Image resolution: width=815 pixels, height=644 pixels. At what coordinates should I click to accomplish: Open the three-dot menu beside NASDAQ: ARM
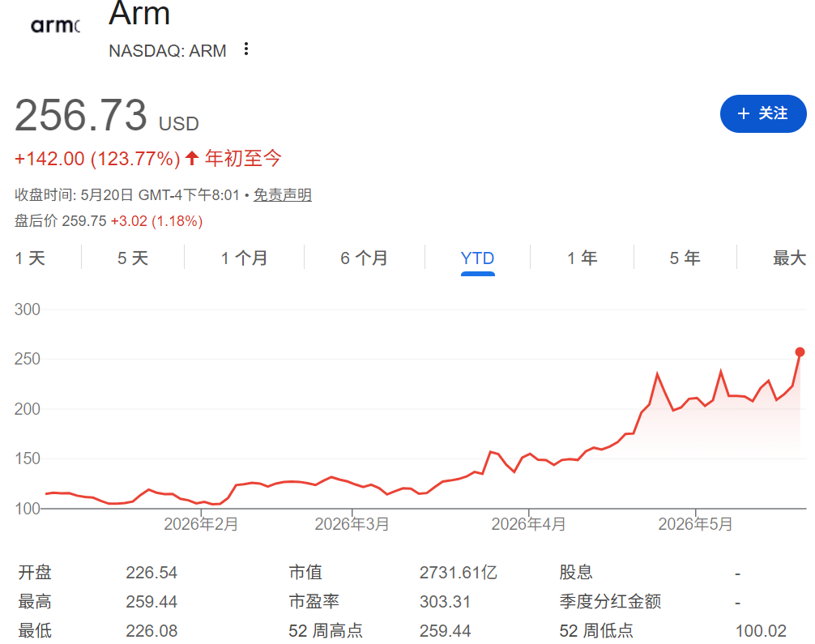(245, 49)
